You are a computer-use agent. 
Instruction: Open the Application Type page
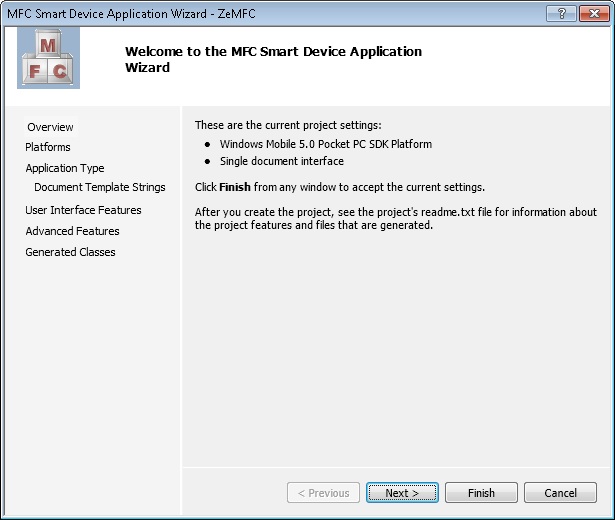click(x=65, y=168)
